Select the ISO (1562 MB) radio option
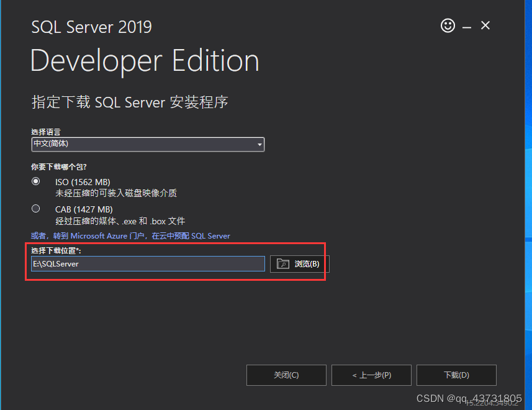Image resolution: width=532 pixels, height=410 pixels. [x=35, y=181]
